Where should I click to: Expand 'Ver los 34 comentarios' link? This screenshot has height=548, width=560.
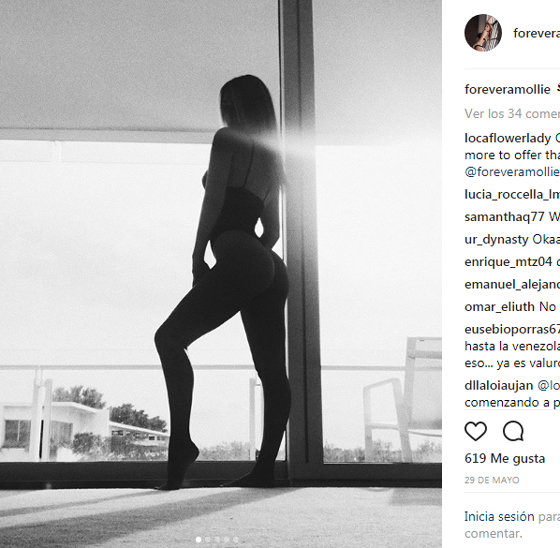click(512, 114)
